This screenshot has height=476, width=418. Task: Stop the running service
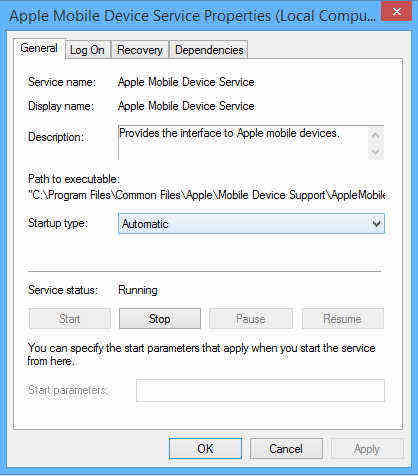pyautogui.click(x=160, y=319)
